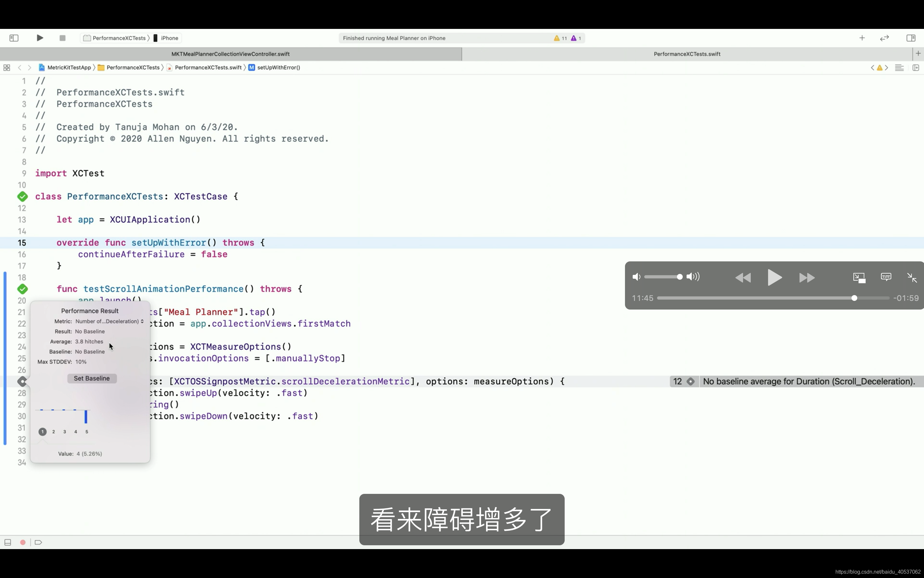
Task: Toggle the inspectors panel icon
Action: pyautogui.click(x=911, y=38)
